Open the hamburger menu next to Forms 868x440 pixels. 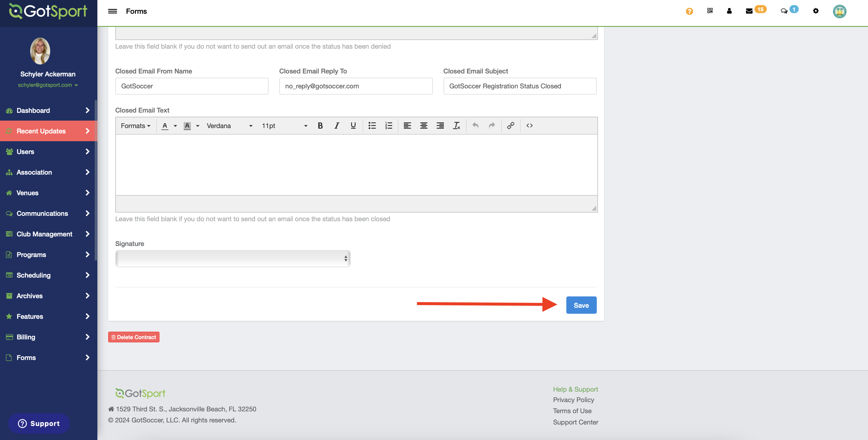pyautogui.click(x=112, y=11)
